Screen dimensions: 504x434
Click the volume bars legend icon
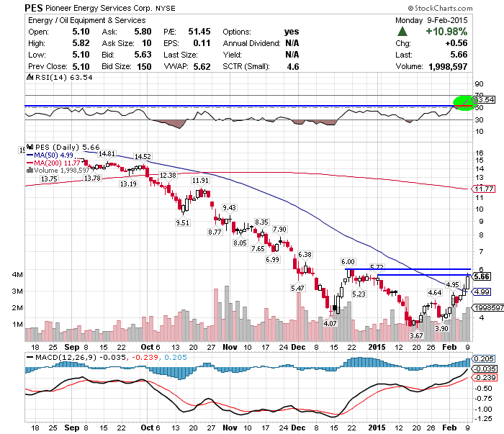30,171
